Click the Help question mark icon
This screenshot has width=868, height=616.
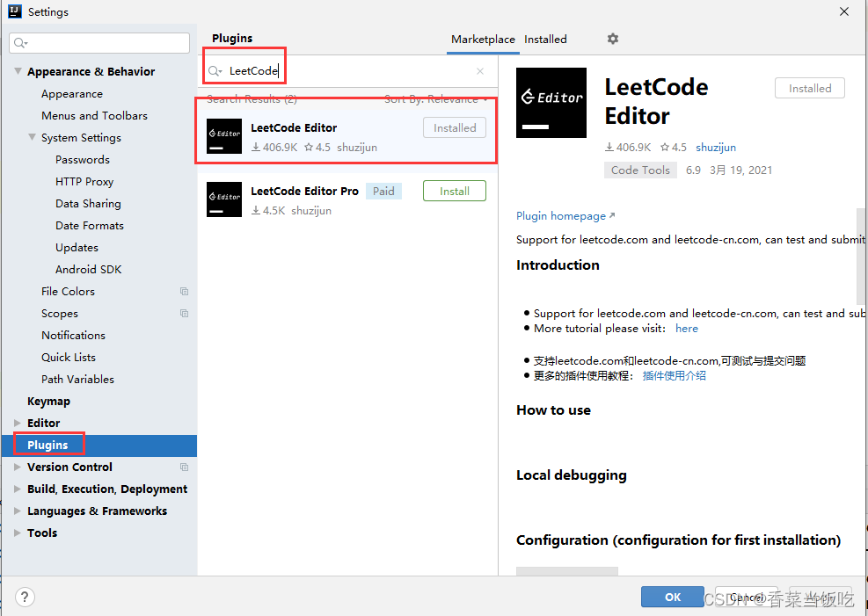[24, 597]
